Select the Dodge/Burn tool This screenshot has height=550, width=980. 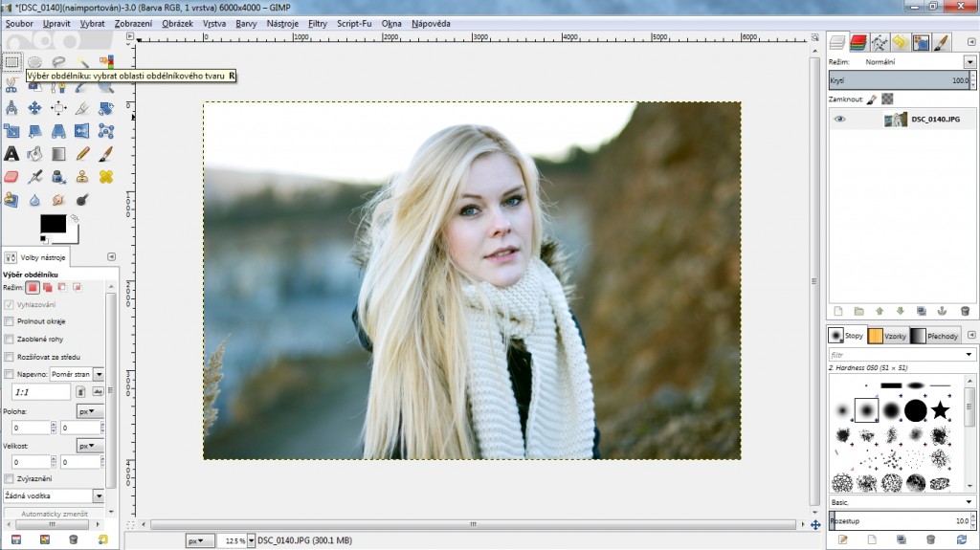click(x=82, y=200)
